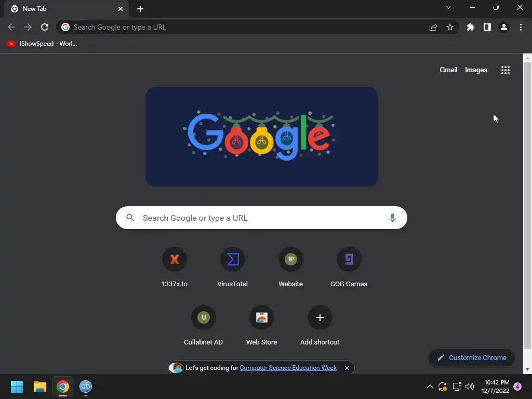Open the clock showing 10:42 PM

[x=495, y=387]
